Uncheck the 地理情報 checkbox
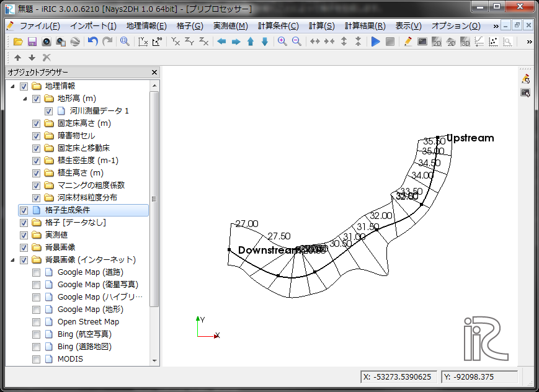 24,86
